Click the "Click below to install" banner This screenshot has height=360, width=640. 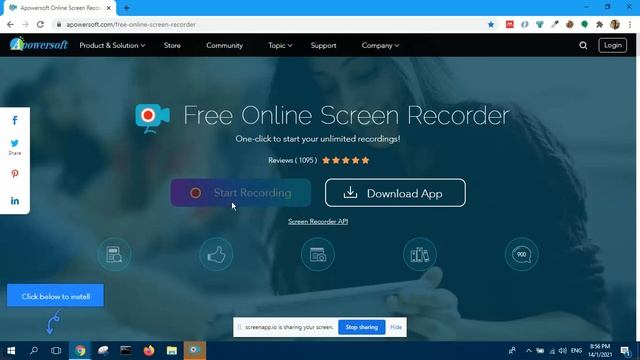tap(56, 296)
